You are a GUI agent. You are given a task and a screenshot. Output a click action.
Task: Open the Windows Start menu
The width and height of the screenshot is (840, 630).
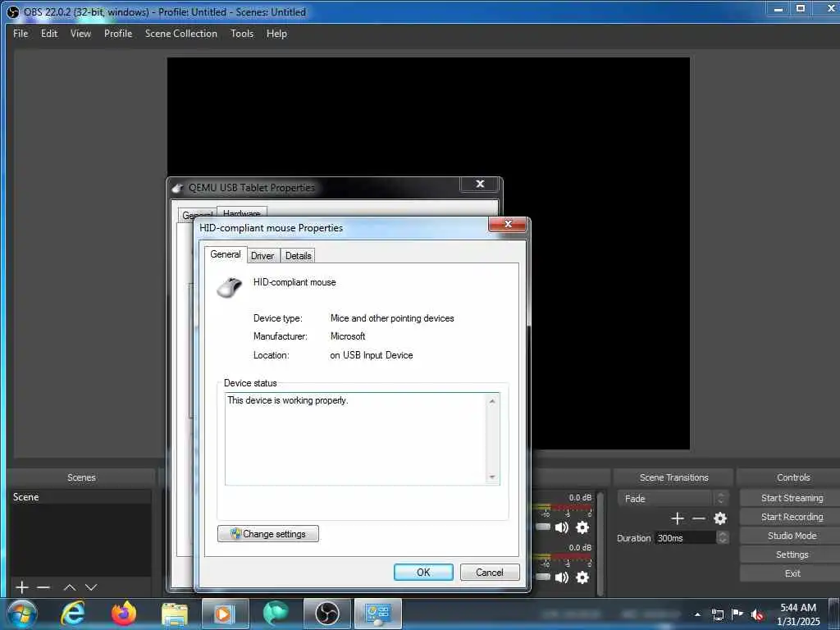(x=22, y=614)
